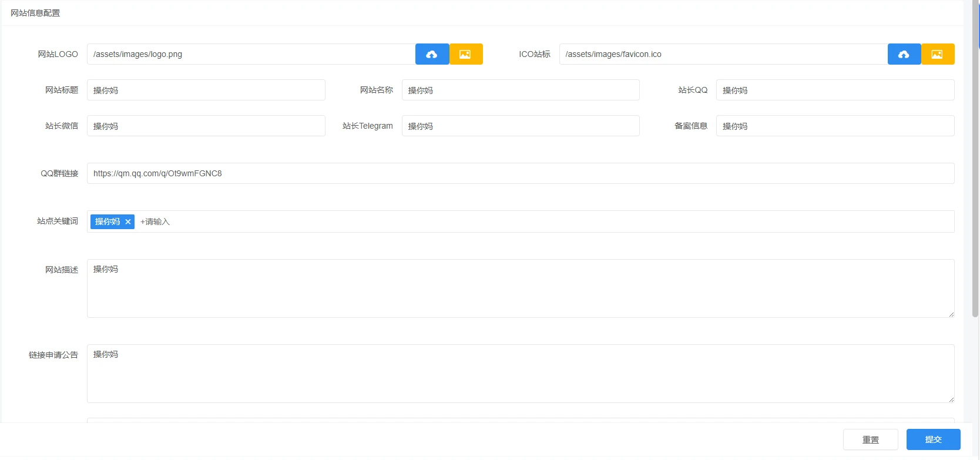
Task: Click the 备案信息 input box
Action: [834, 126]
